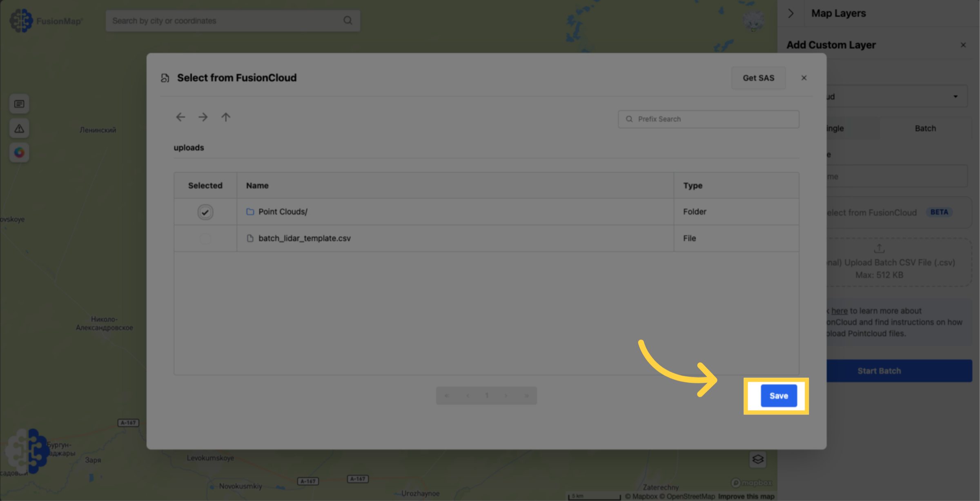Follow the 'here' link about FusionCloud
This screenshot has height=501, width=980.
839,311
